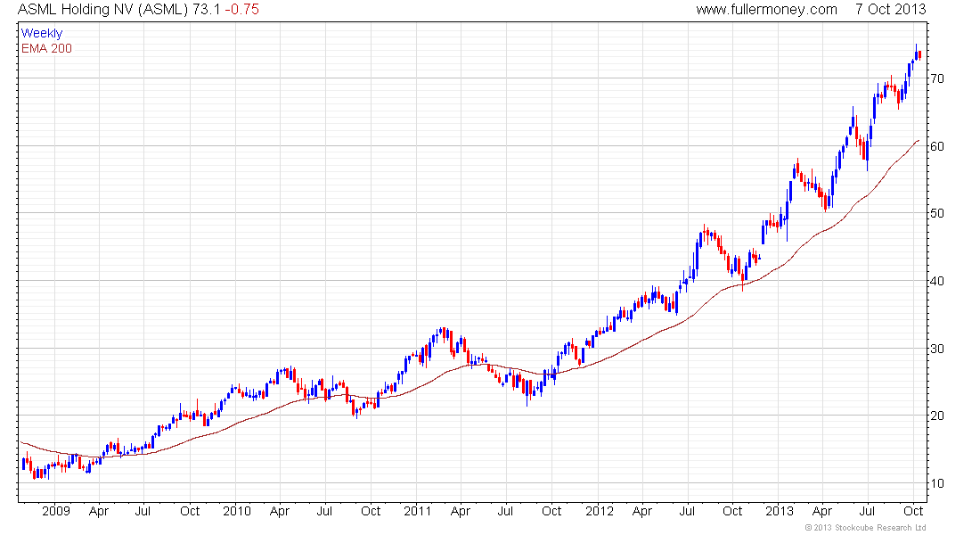980x535 pixels.
Task: Click the Apr label directly following 2009
Action: [98, 511]
